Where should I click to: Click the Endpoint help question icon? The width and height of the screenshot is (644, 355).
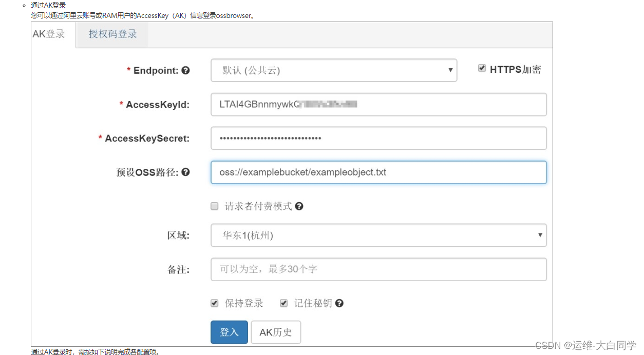pos(186,70)
